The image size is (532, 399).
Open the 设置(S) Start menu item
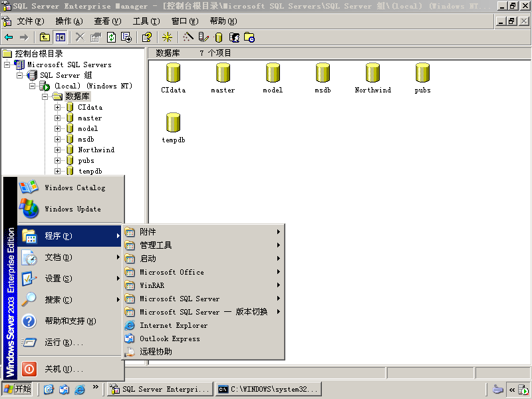point(70,279)
